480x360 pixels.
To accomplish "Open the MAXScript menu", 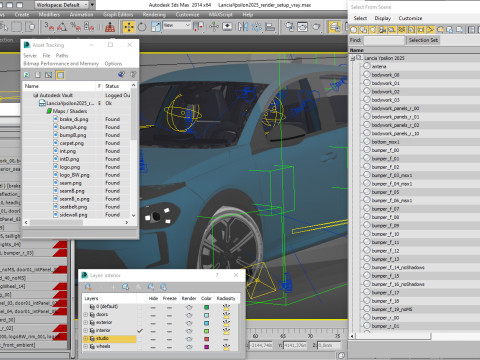I will [220, 15].
